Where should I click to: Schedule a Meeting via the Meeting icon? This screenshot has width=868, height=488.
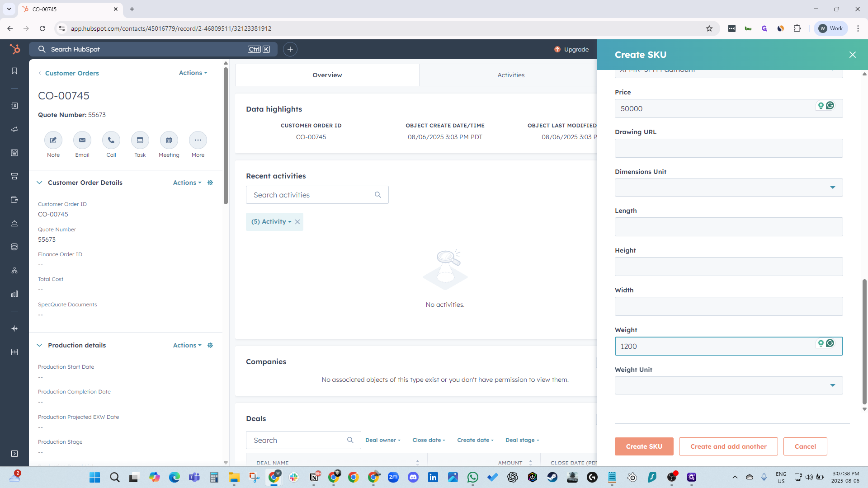169,140
